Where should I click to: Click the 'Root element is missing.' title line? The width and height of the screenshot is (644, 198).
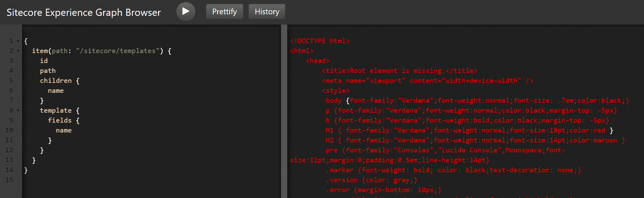point(399,71)
